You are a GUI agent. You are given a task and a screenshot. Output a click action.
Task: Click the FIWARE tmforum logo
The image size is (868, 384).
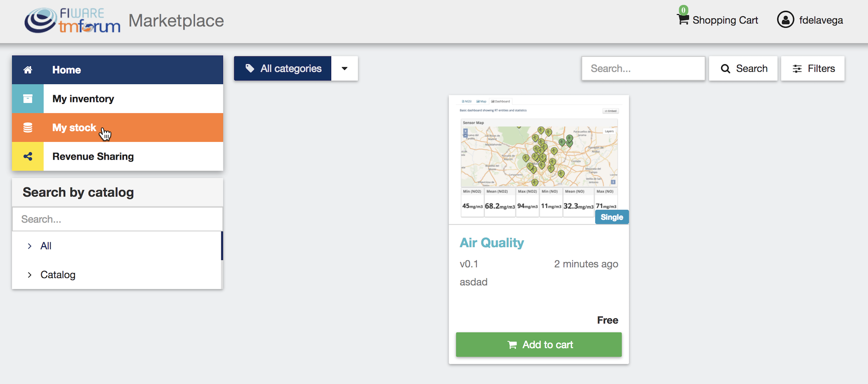coord(73,20)
